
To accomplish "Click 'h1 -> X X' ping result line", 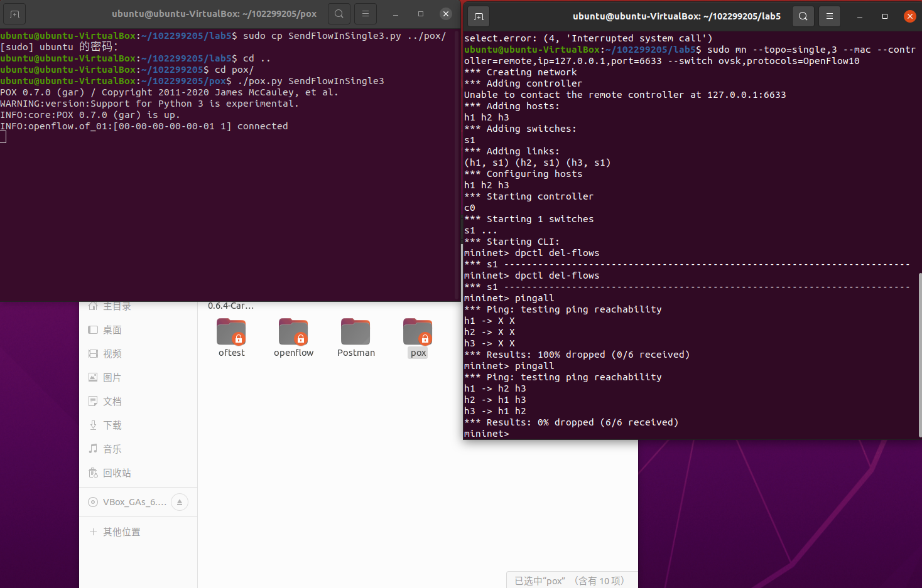I will point(489,321).
